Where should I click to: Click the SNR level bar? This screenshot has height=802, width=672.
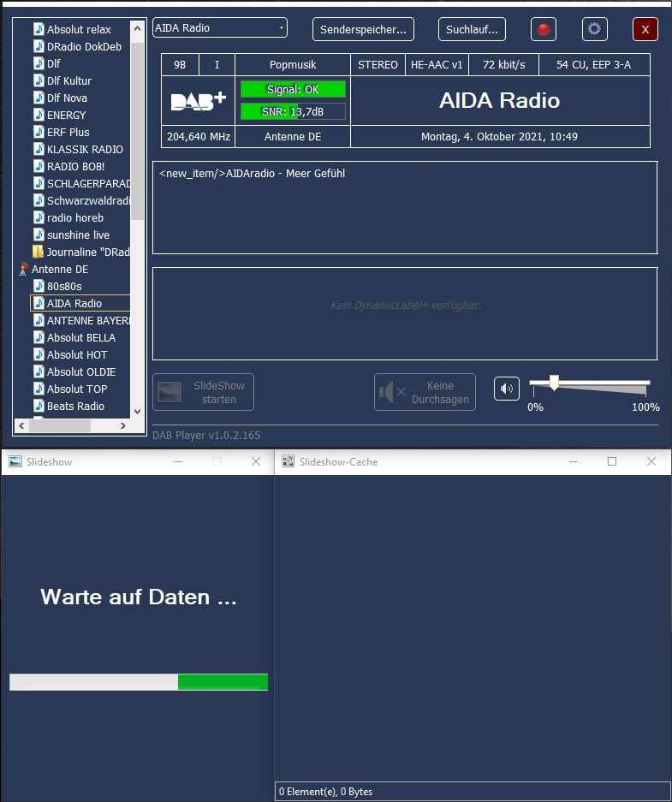293,111
